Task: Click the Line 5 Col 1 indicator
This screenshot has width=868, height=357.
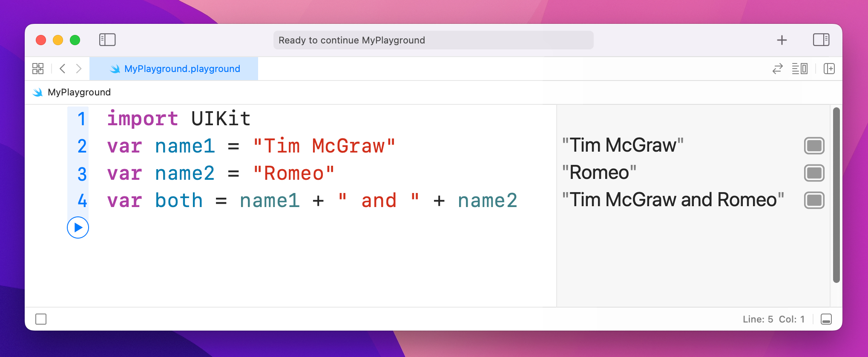Action: tap(773, 319)
